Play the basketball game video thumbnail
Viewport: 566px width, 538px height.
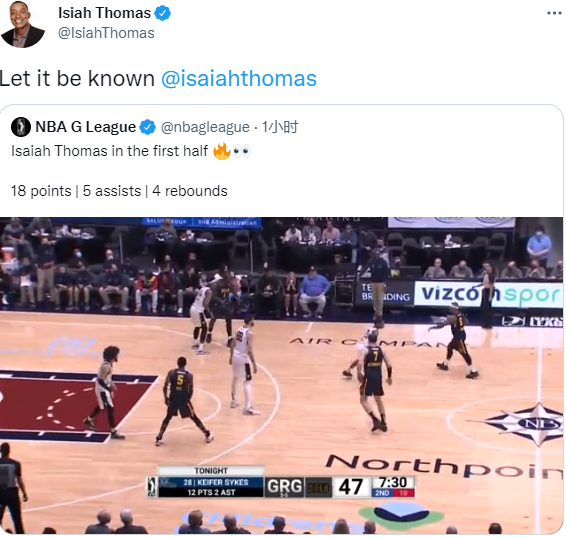coord(281,375)
